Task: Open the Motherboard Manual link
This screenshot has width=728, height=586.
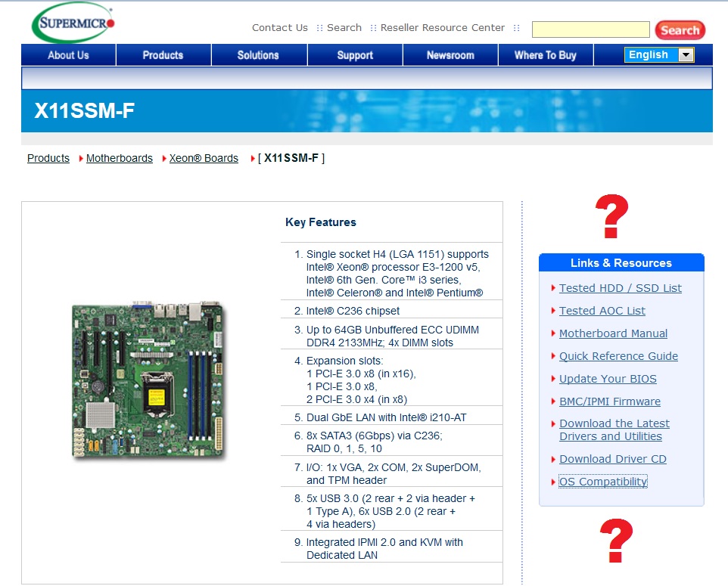Action: tap(613, 333)
